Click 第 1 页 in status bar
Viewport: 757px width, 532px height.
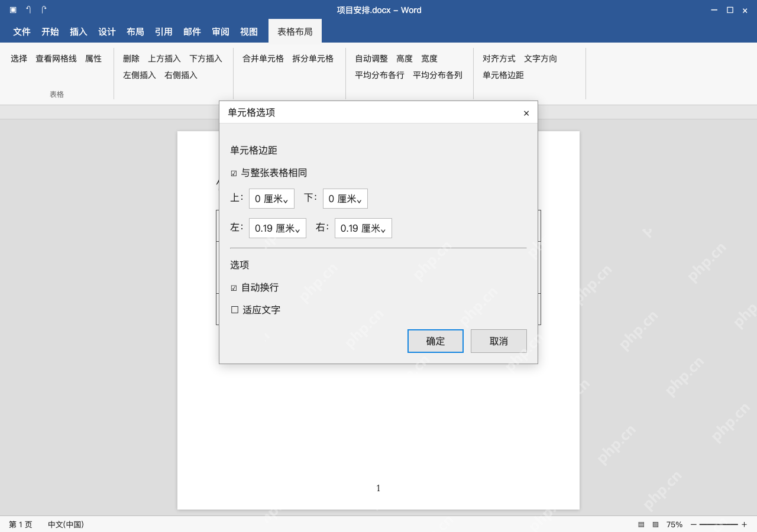tap(21, 524)
